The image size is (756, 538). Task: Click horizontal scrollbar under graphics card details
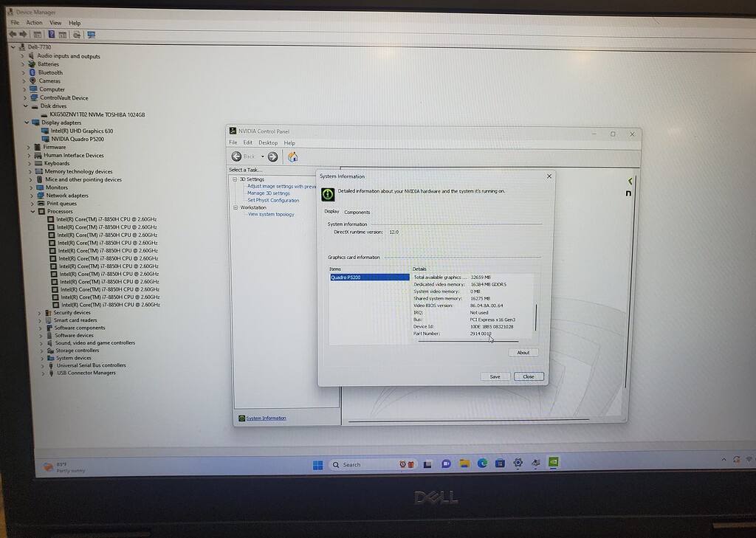click(x=468, y=341)
